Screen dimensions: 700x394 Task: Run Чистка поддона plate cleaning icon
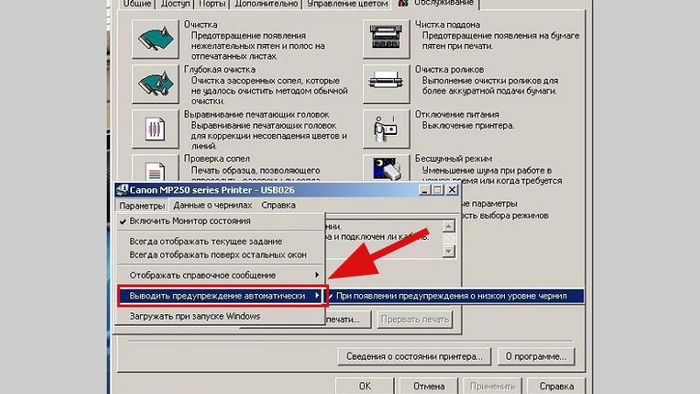[x=386, y=39]
